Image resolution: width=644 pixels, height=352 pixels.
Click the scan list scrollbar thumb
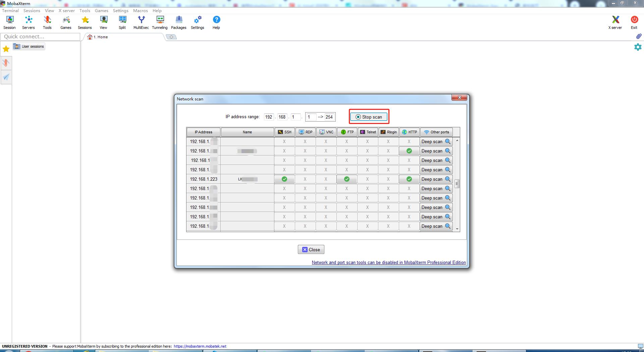pyautogui.click(x=457, y=184)
